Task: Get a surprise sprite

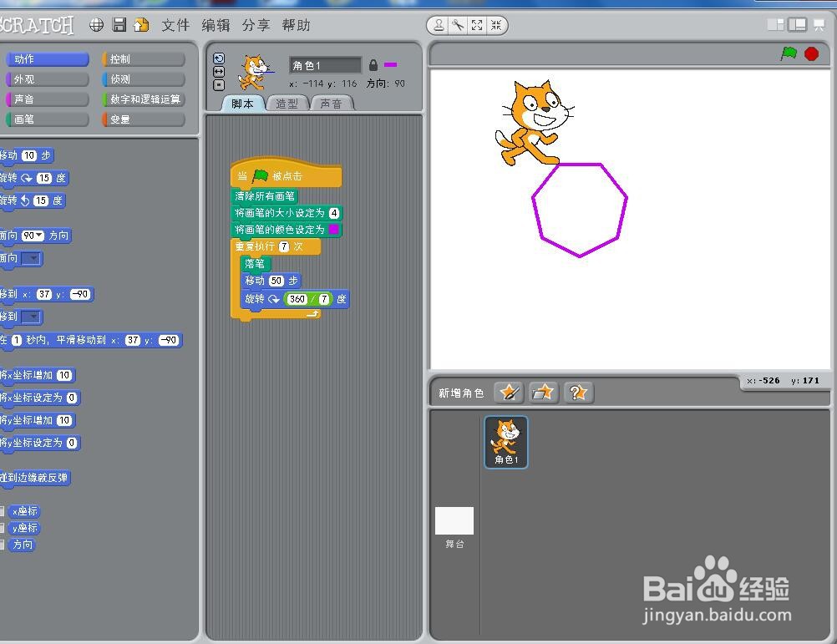Action: [578, 393]
